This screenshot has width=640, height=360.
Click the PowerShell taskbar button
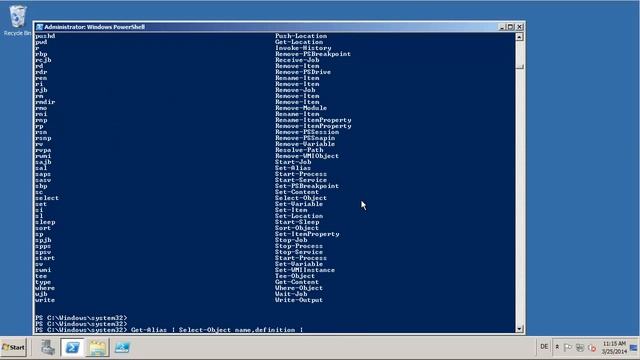pos(73,347)
